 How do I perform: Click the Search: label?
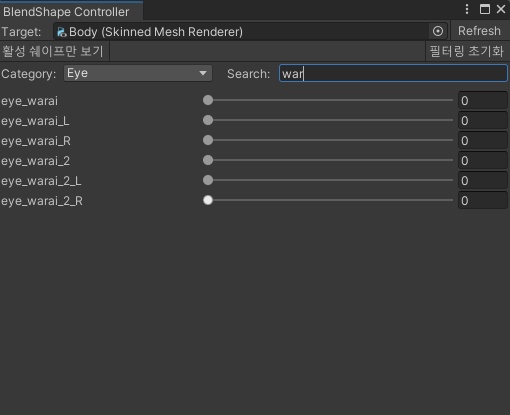[249, 74]
